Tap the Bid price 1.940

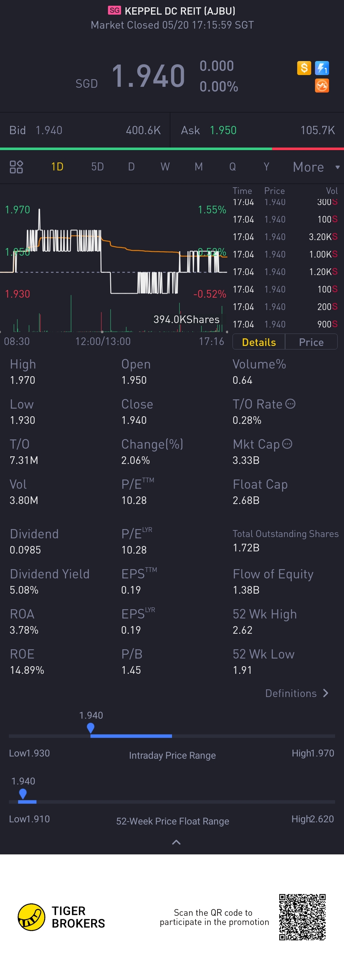49,130
